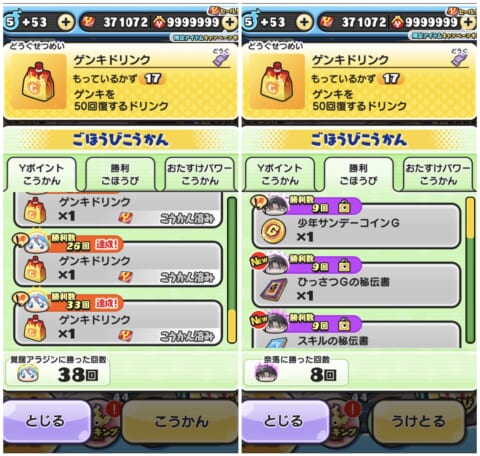The height and width of the screenshot is (456, 480).
Task: Tap the こうかん button
Action: coord(180,421)
